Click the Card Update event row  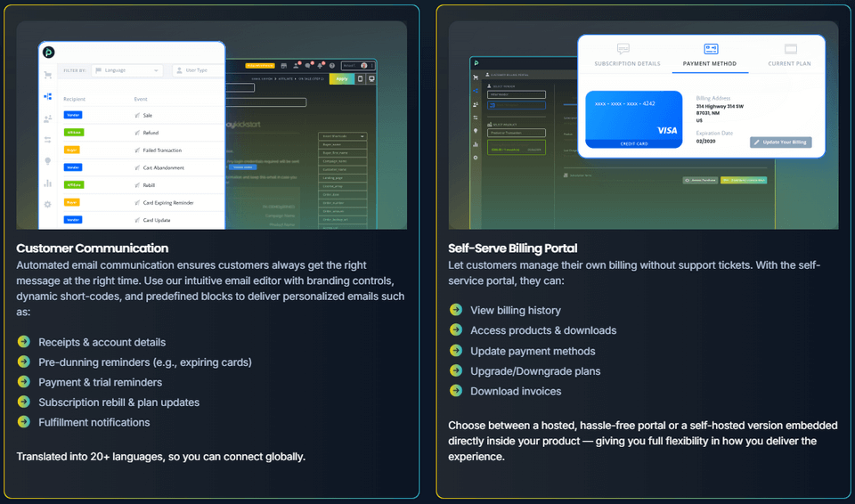point(142,220)
